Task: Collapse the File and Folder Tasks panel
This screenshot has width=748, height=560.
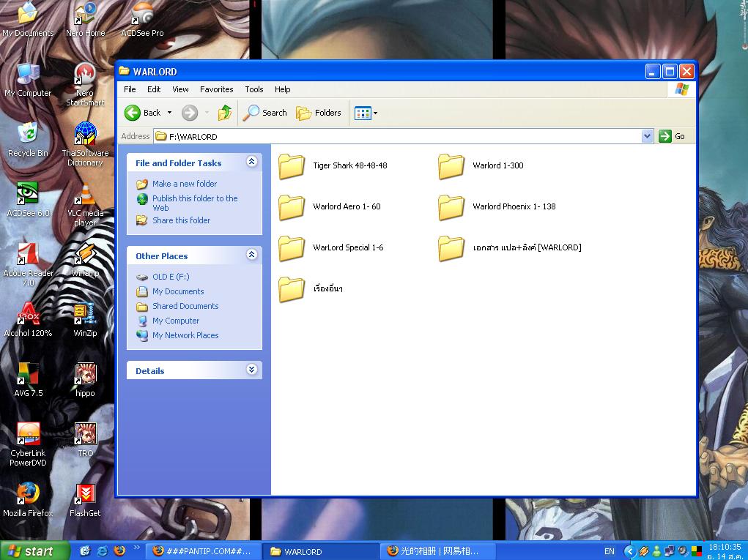Action: pyautogui.click(x=252, y=162)
